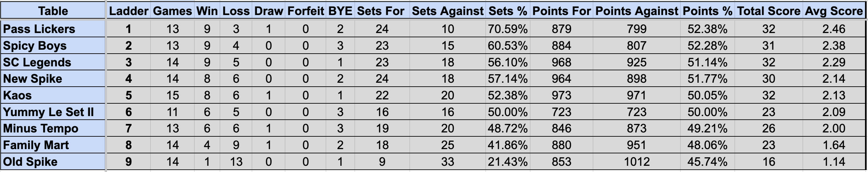Select the Total Score column header

point(769,11)
